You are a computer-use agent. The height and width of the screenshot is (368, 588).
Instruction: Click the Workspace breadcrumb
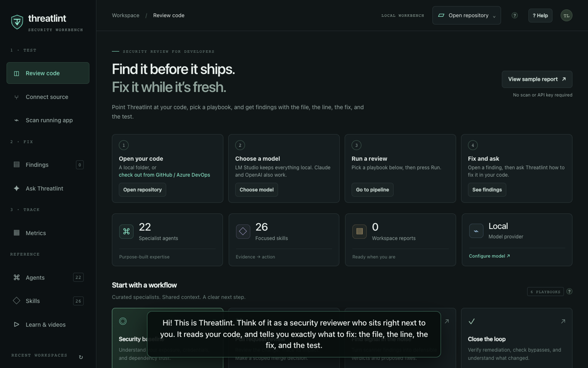[125, 15]
